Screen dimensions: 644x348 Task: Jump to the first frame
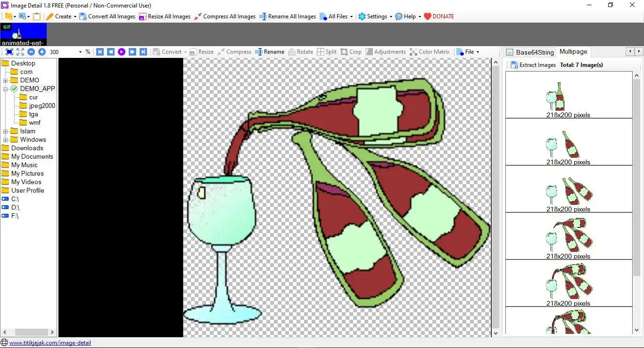coord(100,52)
